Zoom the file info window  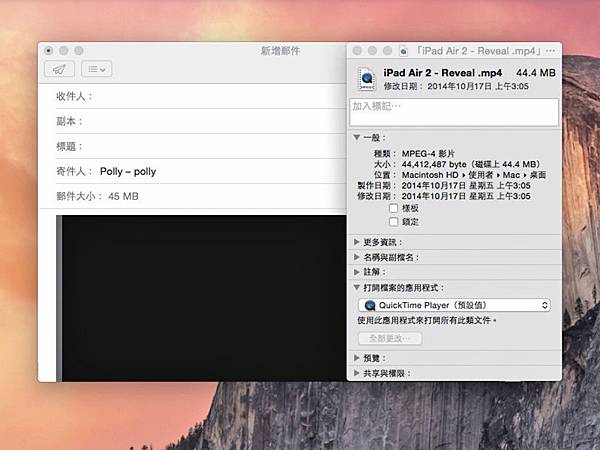[387, 51]
